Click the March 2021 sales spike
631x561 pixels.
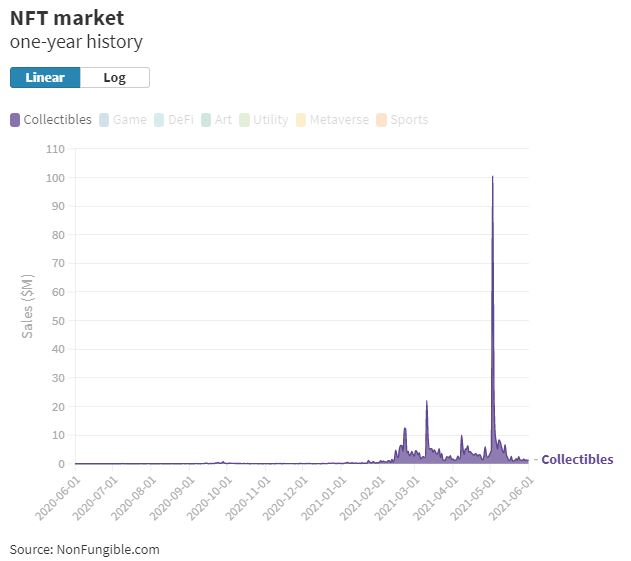tap(427, 402)
